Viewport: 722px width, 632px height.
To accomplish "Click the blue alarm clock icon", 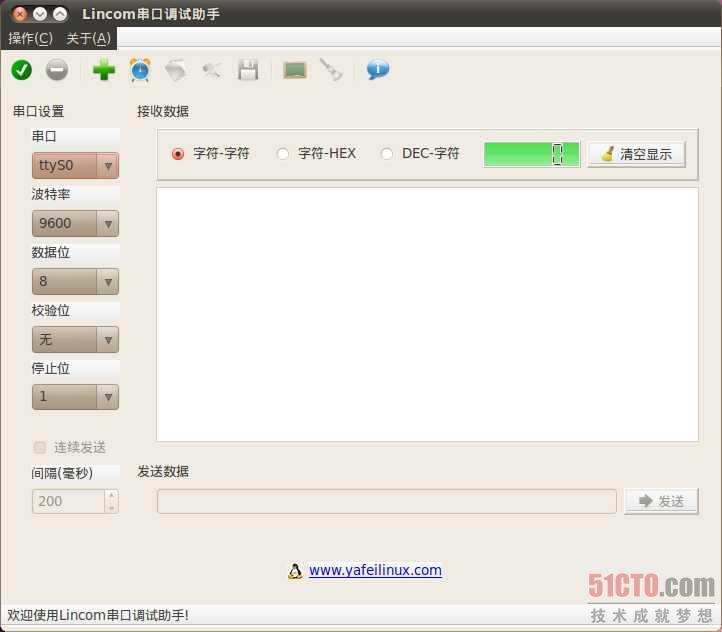I will tap(140, 70).
